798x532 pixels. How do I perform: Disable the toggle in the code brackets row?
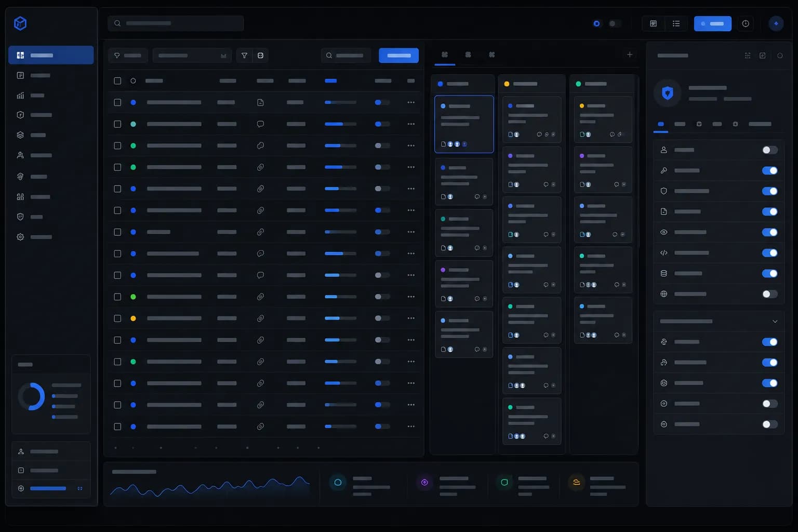point(770,253)
